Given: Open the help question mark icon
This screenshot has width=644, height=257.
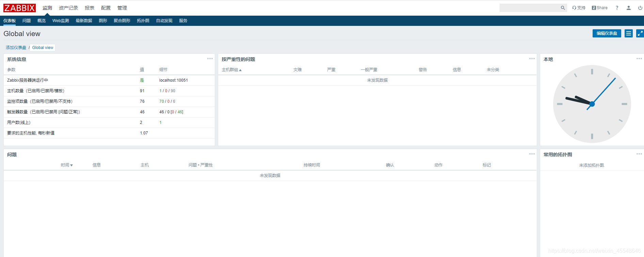Looking at the screenshot, I should coord(617,8).
